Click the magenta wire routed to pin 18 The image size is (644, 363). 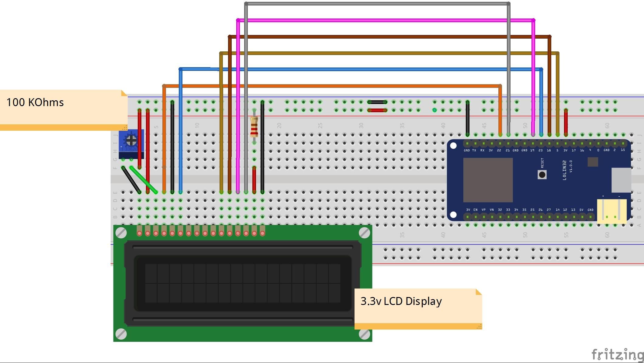click(x=533, y=91)
